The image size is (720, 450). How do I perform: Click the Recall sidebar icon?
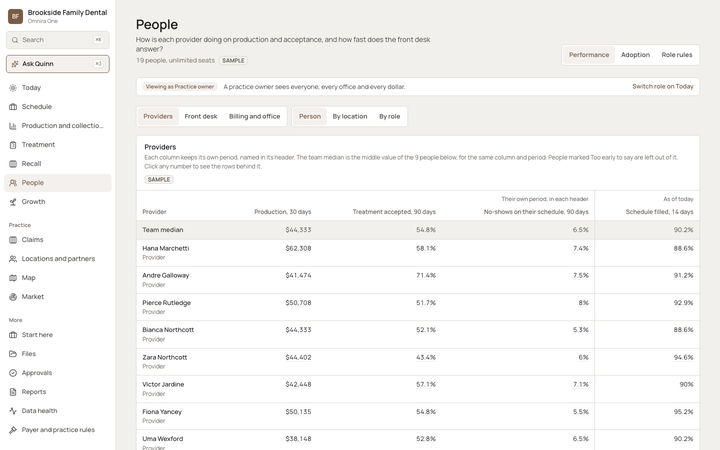click(x=13, y=163)
